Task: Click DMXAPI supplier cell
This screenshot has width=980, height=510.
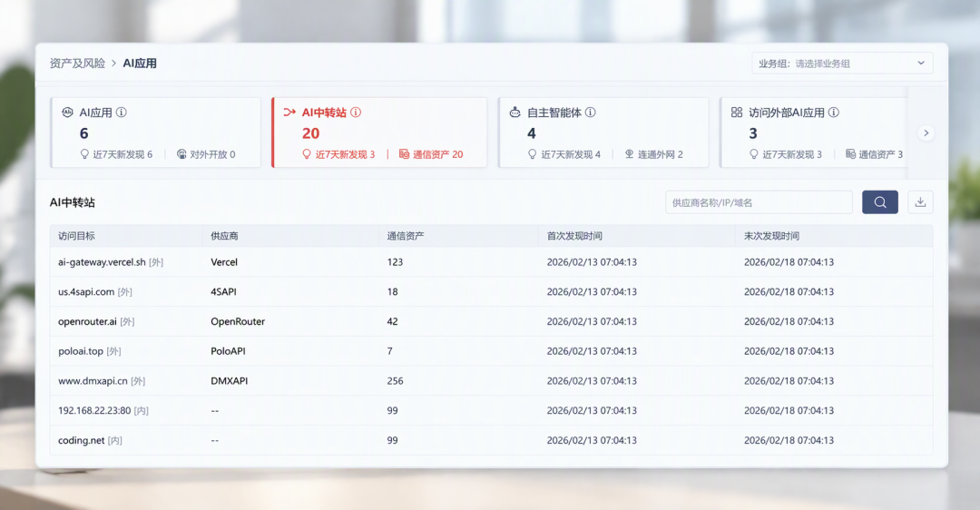Action: [x=230, y=380]
